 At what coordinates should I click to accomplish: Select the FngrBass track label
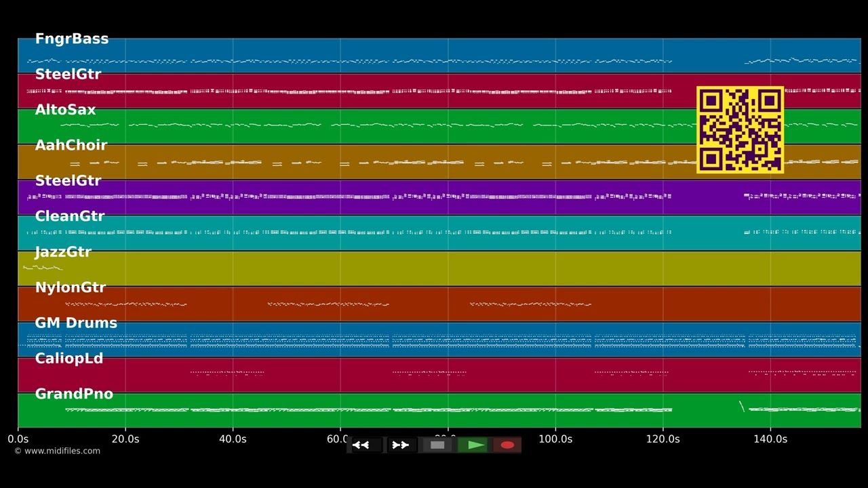[x=72, y=39]
